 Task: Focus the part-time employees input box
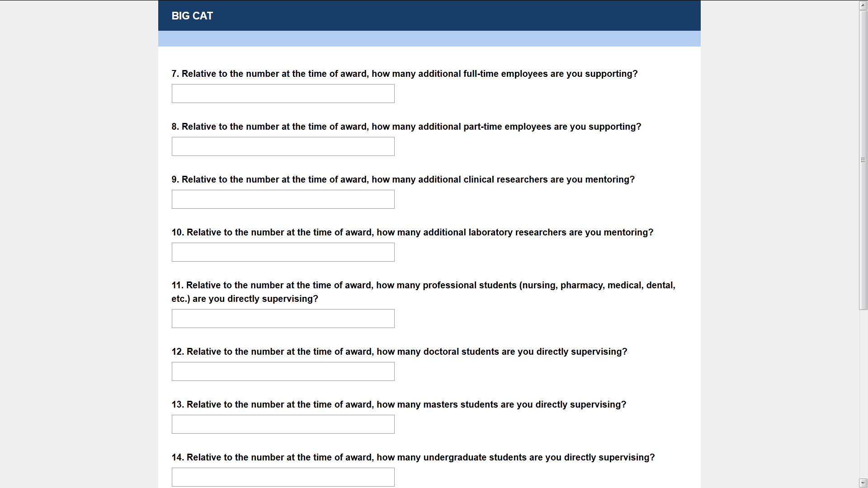pyautogui.click(x=283, y=146)
